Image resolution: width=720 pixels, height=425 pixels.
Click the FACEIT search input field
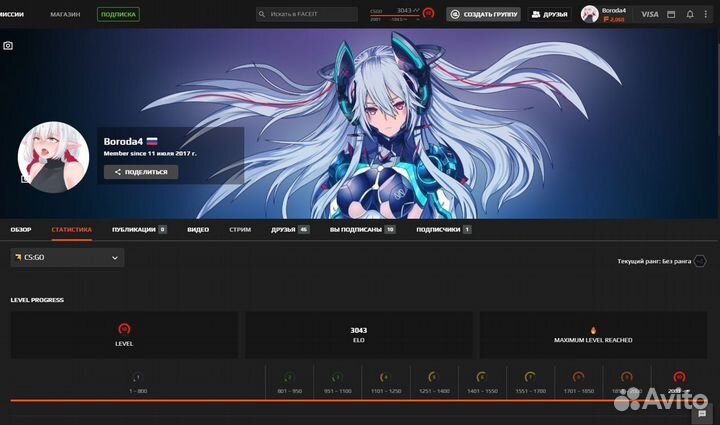[x=307, y=14]
